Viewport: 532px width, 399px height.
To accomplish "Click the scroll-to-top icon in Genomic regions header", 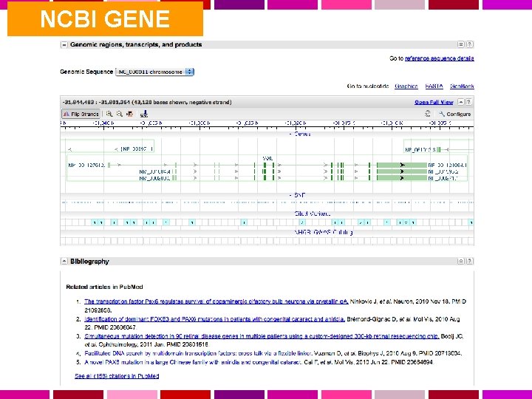I will 461,44.
